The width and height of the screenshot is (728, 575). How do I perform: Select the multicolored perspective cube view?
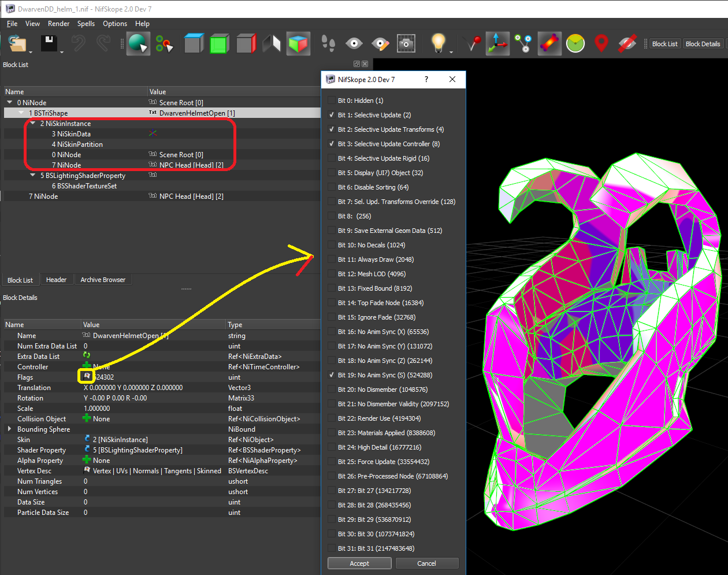coord(298,44)
